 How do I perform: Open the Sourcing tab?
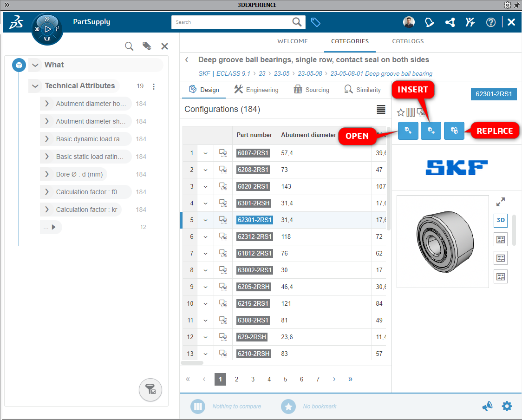pyautogui.click(x=311, y=90)
